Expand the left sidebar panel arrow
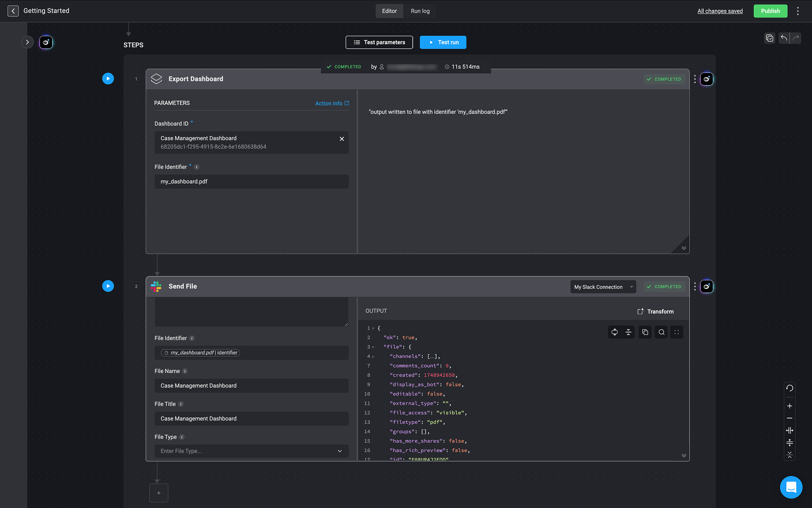 [27, 42]
